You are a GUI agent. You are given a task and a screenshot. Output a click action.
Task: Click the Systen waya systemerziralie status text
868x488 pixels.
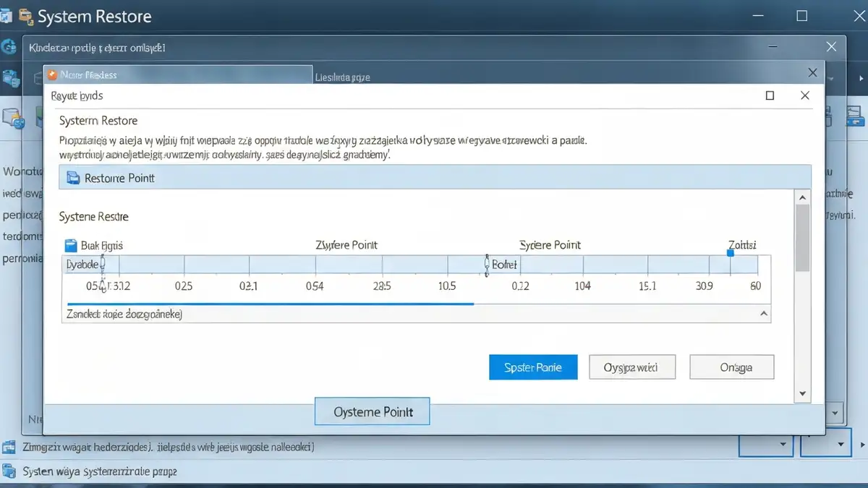point(100,471)
